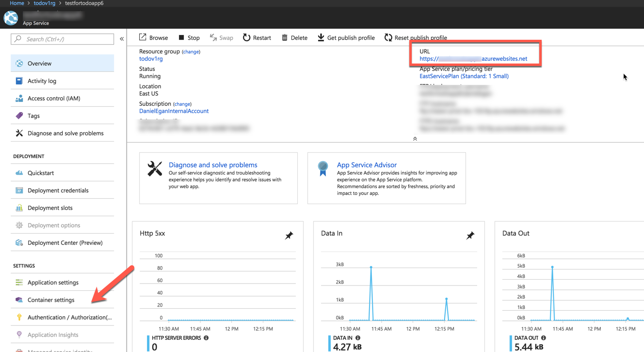Open the Overview menu item

coord(63,64)
